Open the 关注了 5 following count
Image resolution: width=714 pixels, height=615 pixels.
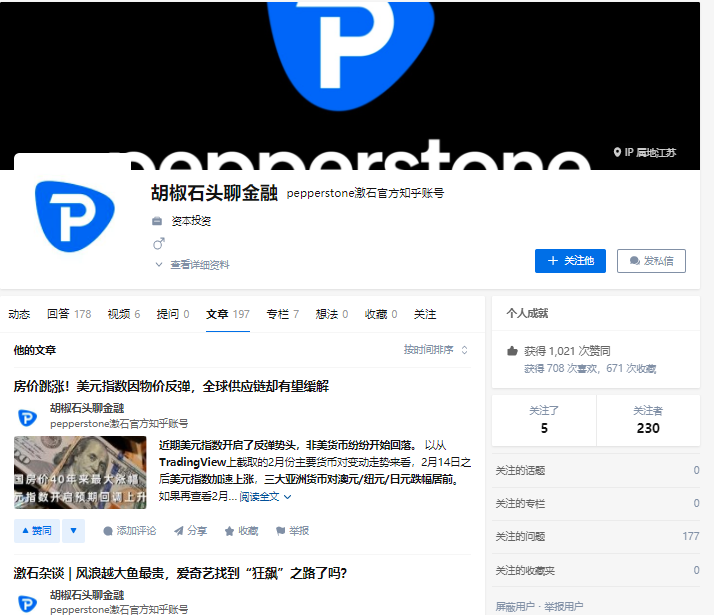544,420
